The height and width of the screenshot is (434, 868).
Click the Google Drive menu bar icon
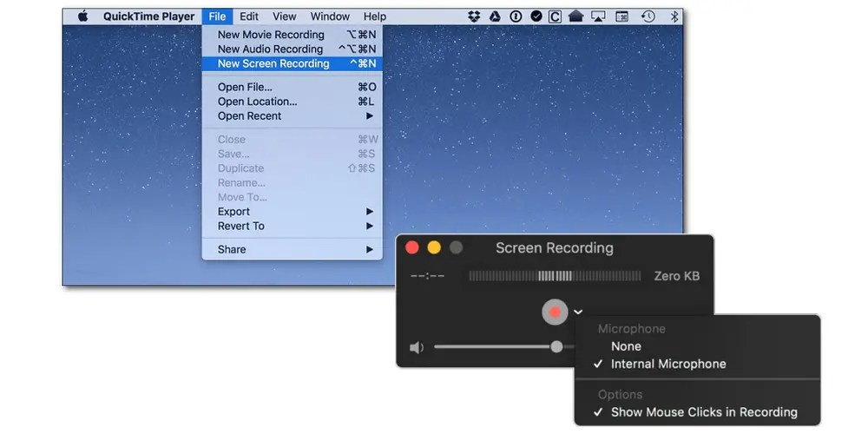tap(495, 16)
